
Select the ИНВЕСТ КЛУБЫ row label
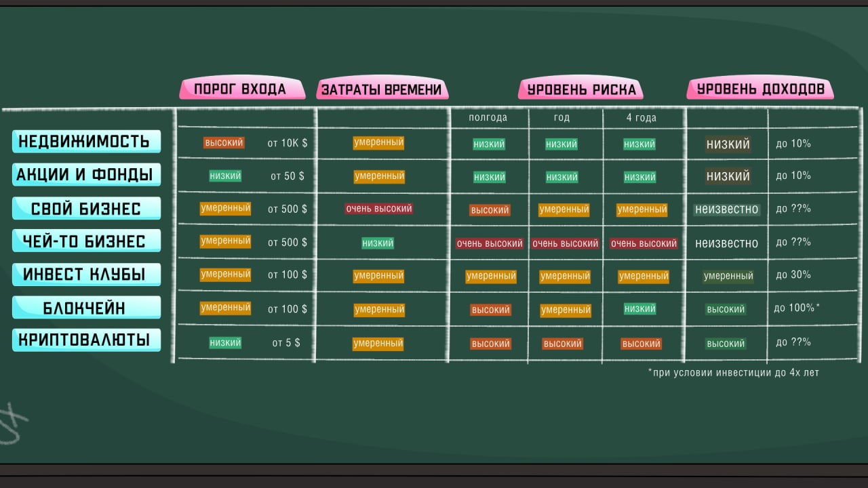coord(87,274)
